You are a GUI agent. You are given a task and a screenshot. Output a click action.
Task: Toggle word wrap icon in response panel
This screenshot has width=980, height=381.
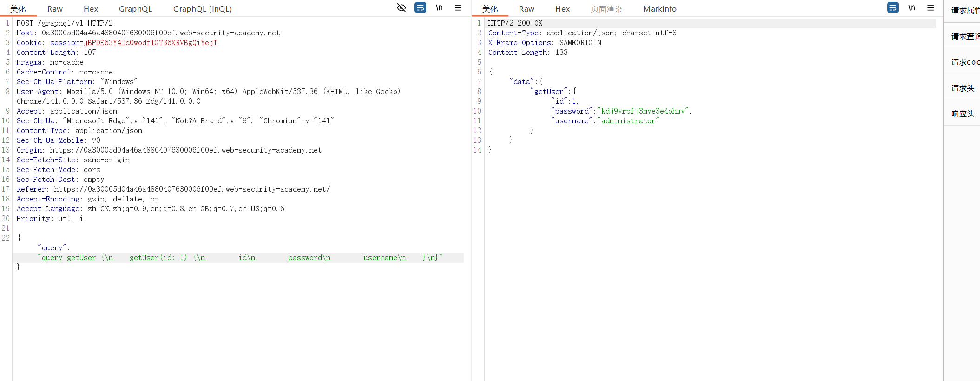(893, 8)
